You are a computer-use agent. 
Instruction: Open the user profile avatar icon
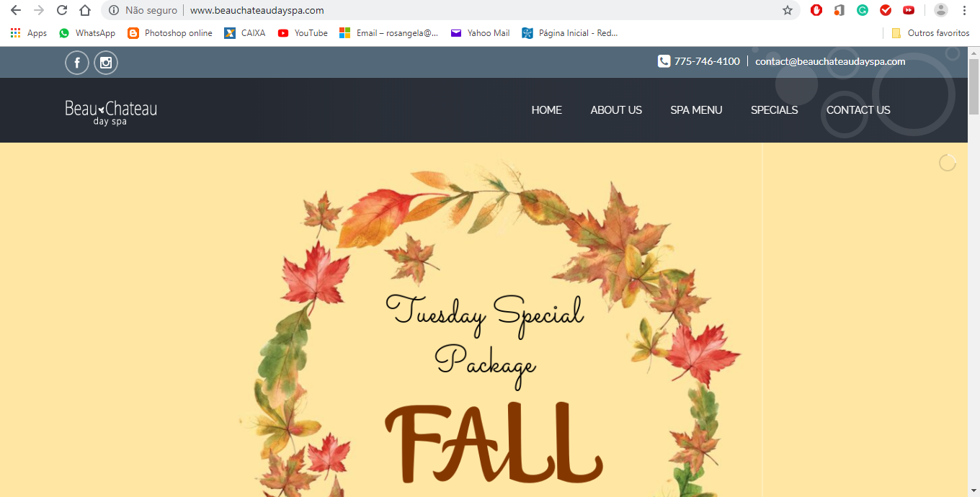click(x=941, y=10)
